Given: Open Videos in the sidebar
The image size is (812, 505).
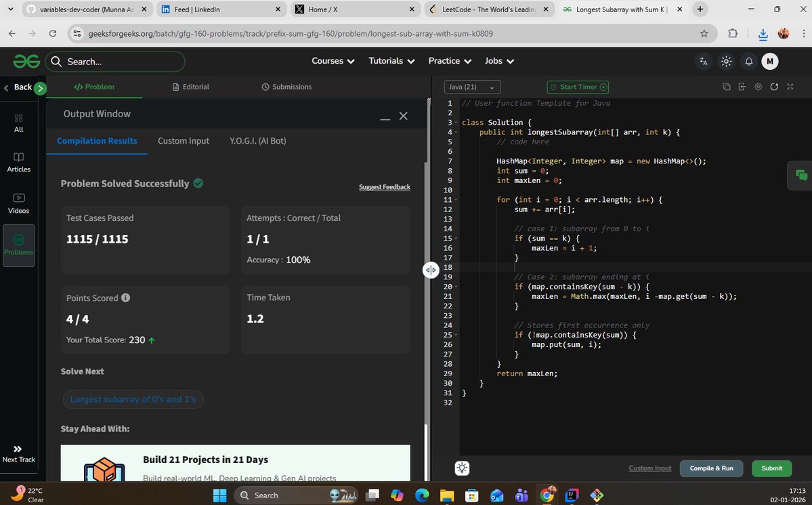Looking at the screenshot, I should pos(19,203).
